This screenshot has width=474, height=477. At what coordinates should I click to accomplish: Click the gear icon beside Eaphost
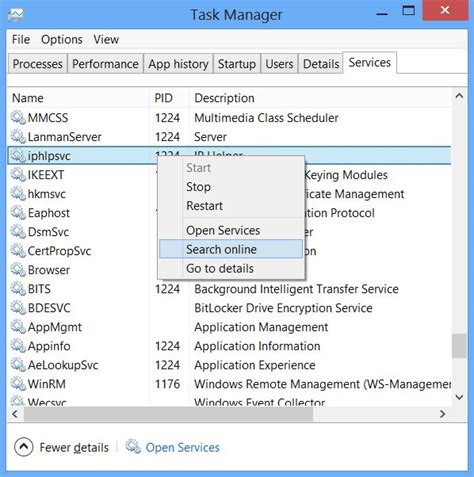pos(18,213)
